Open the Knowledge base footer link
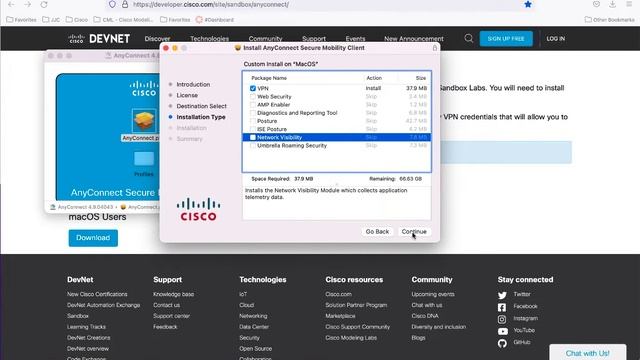The image size is (640, 360). (173, 294)
